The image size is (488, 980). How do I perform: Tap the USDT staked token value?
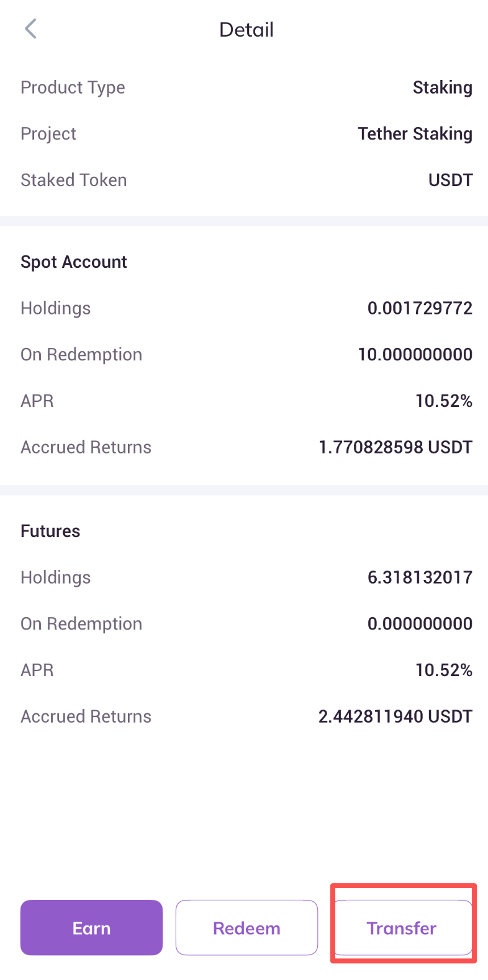tap(450, 180)
